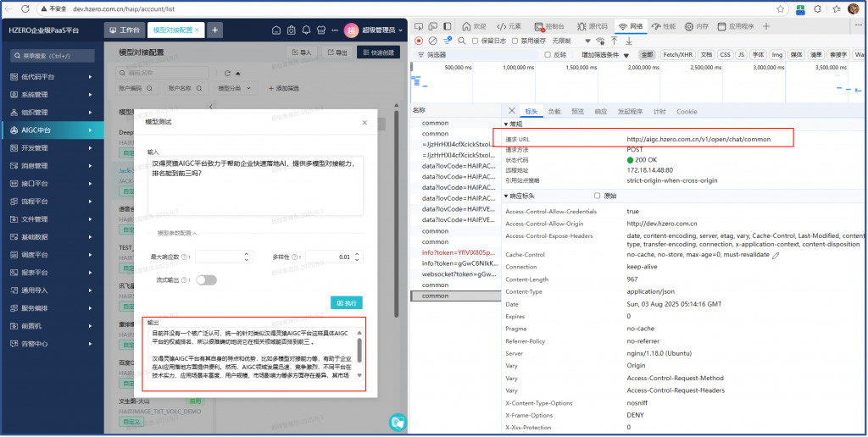Tick the 反转 filter checkbox

click(548, 54)
